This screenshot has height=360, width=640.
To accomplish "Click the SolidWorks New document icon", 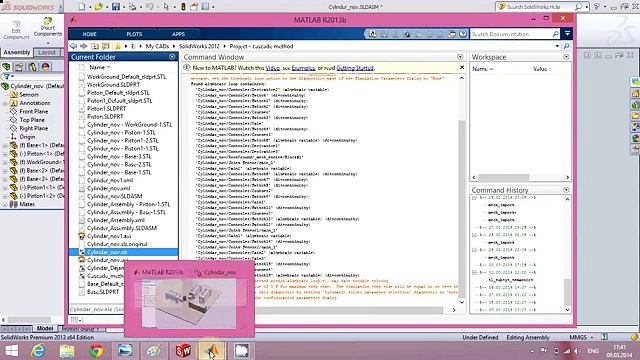I will coord(82,7).
